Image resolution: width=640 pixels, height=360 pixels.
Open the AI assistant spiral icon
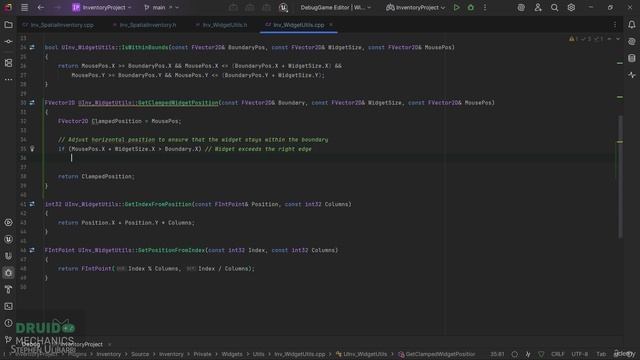[521, 7]
